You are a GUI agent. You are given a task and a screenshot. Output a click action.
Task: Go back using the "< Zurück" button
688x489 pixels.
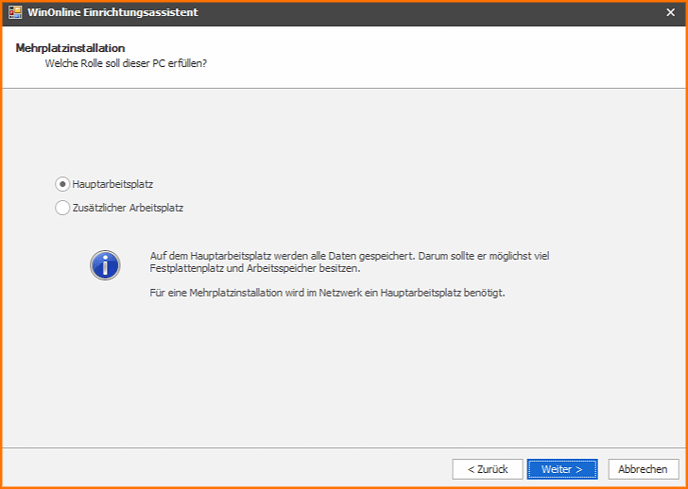tap(487, 469)
